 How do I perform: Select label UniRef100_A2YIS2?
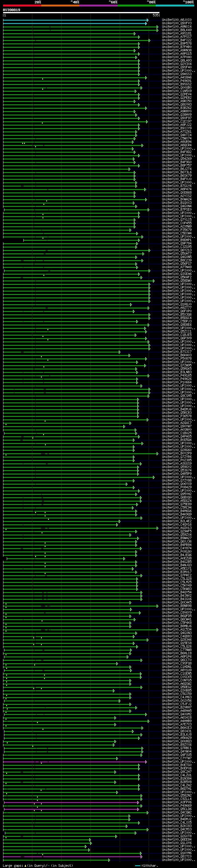pyautogui.click(x=177, y=196)
